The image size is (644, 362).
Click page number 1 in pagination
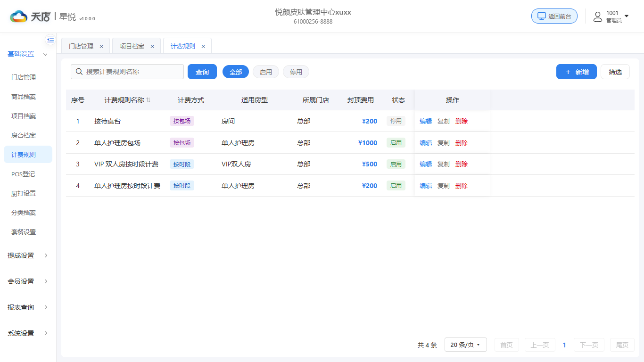564,345
